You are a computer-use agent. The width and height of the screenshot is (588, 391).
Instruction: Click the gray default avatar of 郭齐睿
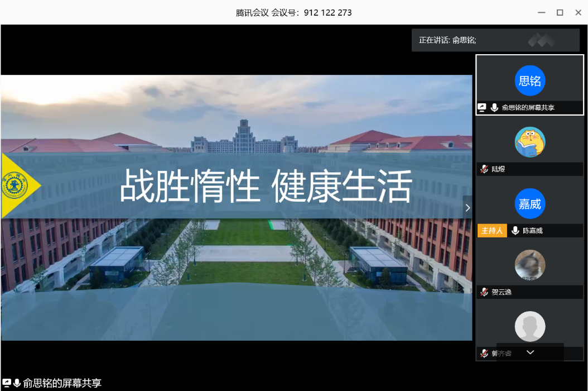point(529,326)
